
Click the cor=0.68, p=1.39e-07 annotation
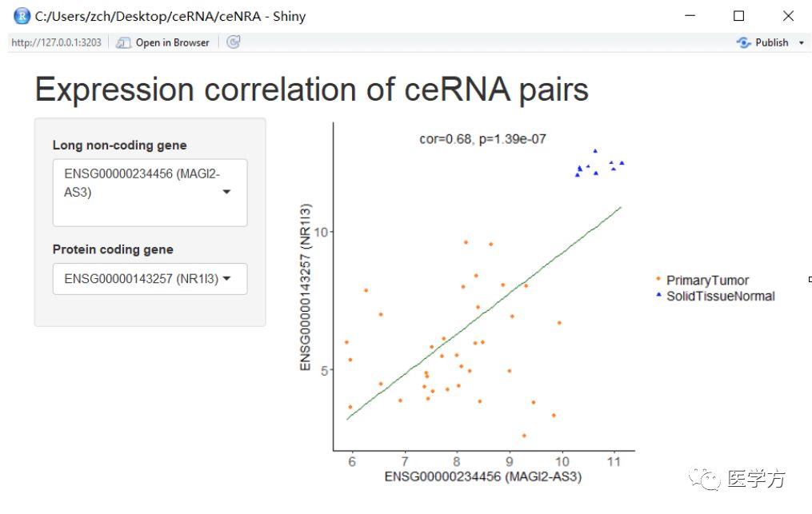pos(482,139)
